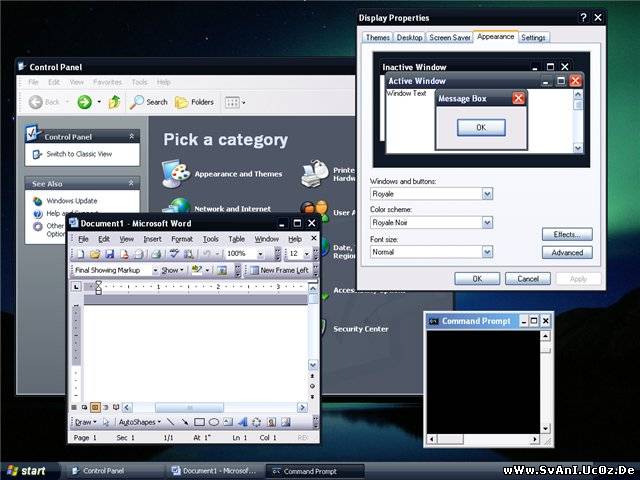Select the Rectangle tool in the Drawing toolbar

[199, 422]
